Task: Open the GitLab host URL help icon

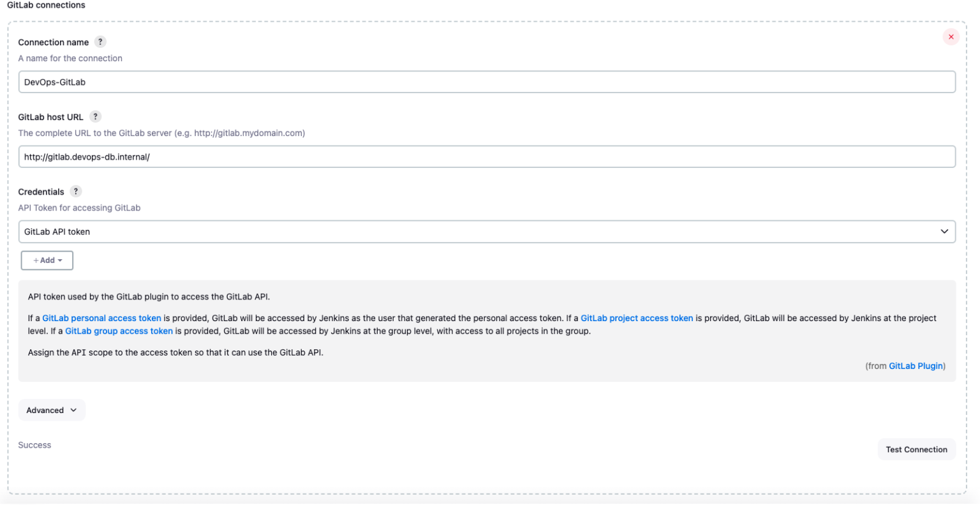Action: 95,116
